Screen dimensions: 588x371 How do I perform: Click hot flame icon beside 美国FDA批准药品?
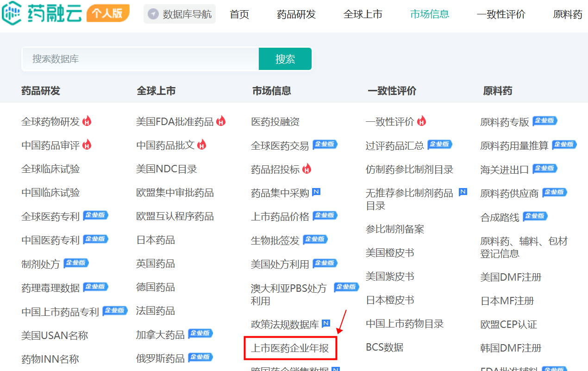pos(221,121)
